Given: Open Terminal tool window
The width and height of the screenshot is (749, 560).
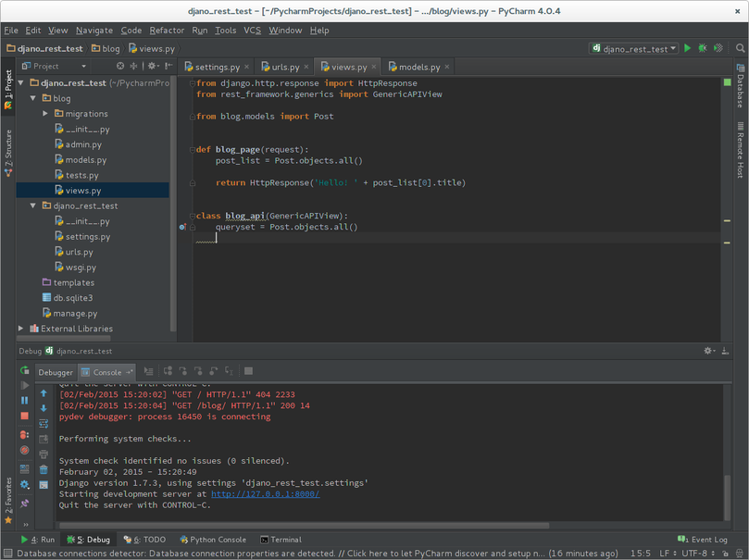Looking at the screenshot, I should (281, 540).
